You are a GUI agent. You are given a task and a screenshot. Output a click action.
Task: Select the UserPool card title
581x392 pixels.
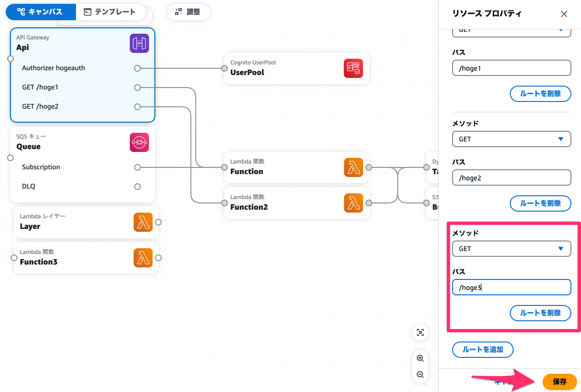click(247, 73)
